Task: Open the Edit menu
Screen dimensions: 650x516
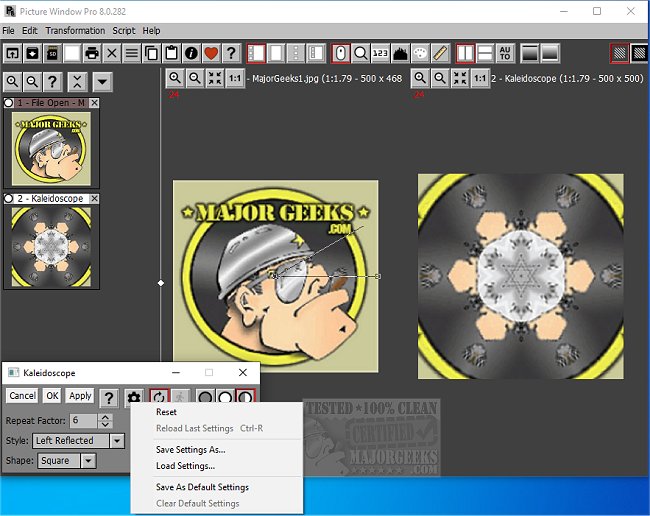Action: pos(30,31)
